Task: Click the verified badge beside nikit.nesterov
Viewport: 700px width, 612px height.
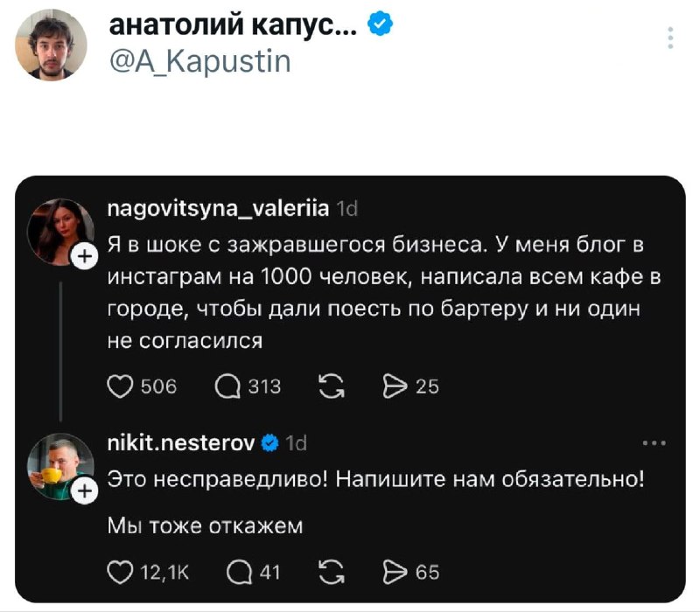Action: tap(271, 444)
